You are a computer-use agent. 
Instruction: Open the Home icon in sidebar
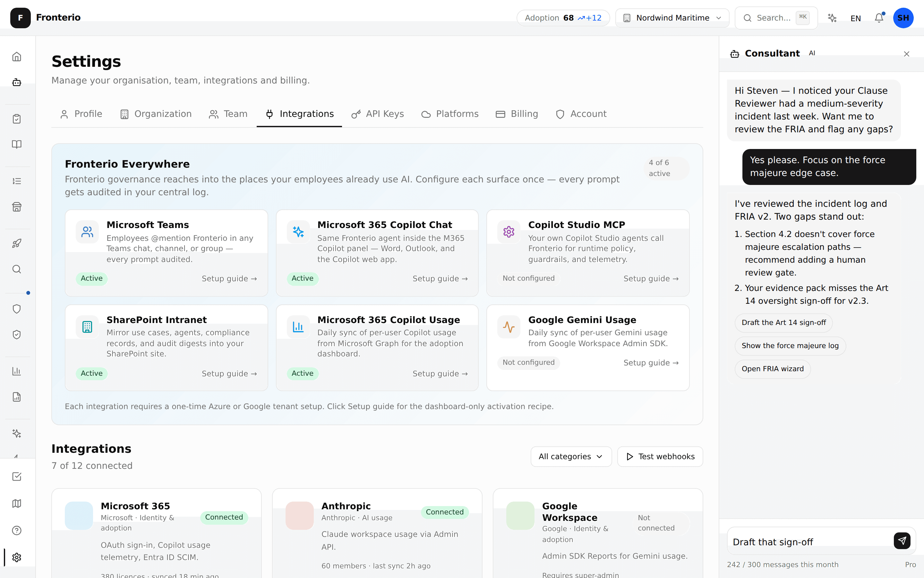[16, 57]
